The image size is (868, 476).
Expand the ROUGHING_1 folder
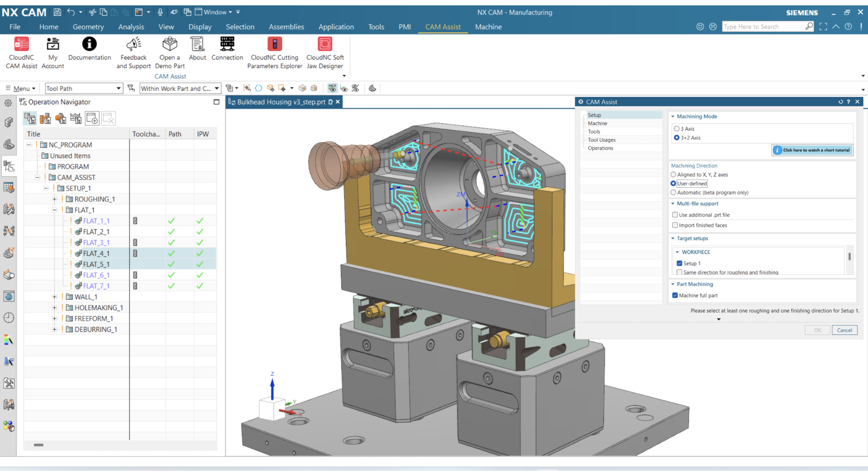pos(54,199)
